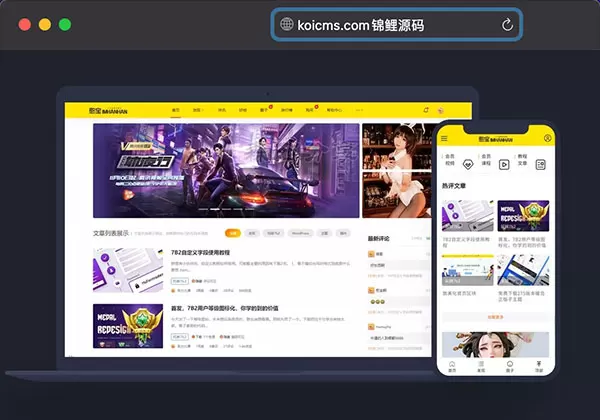The width and height of the screenshot is (600, 420).
Task: Click the reload icon in the address bar
Action: pos(507,24)
